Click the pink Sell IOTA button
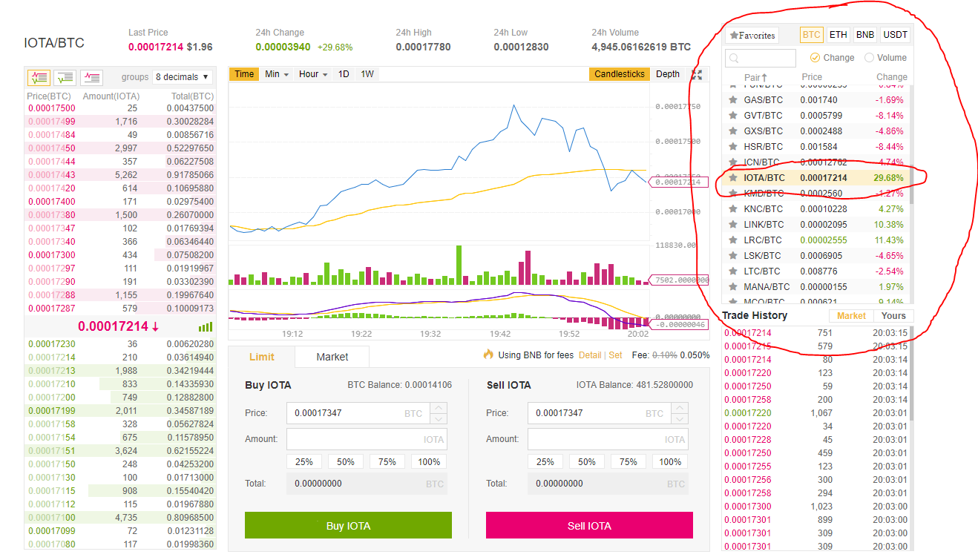The height and width of the screenshot is (560, 978). point(589,525)
